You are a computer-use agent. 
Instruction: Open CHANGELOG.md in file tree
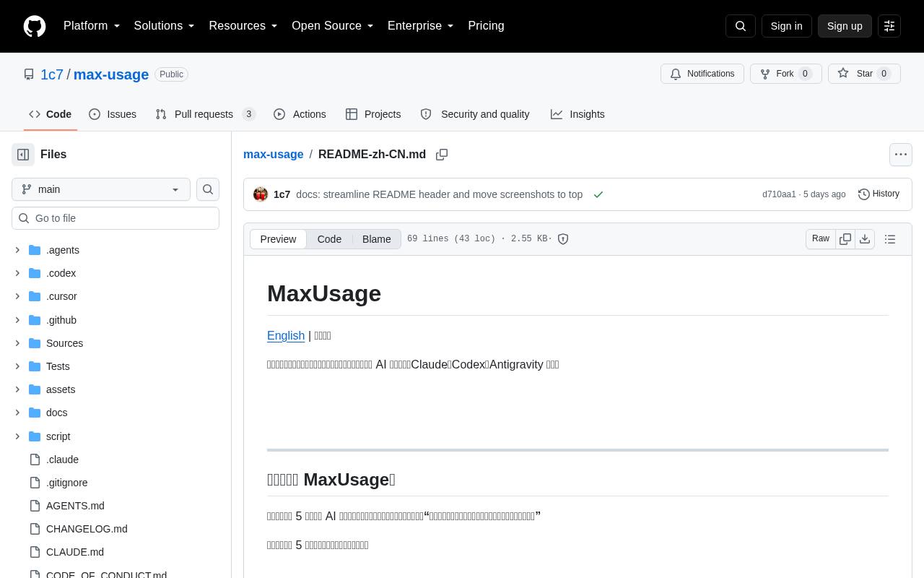pos(87,529)
